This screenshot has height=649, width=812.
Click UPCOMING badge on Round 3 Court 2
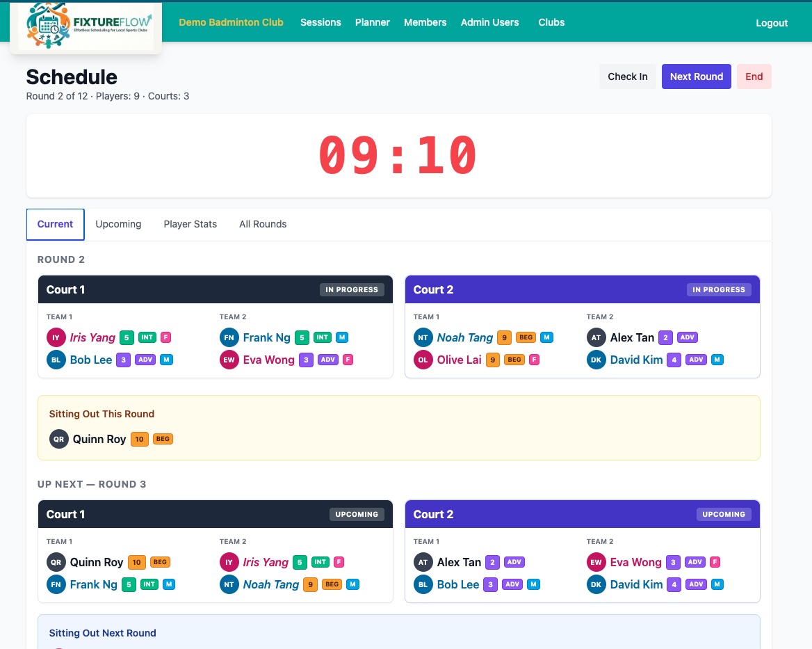pos(724,514)
